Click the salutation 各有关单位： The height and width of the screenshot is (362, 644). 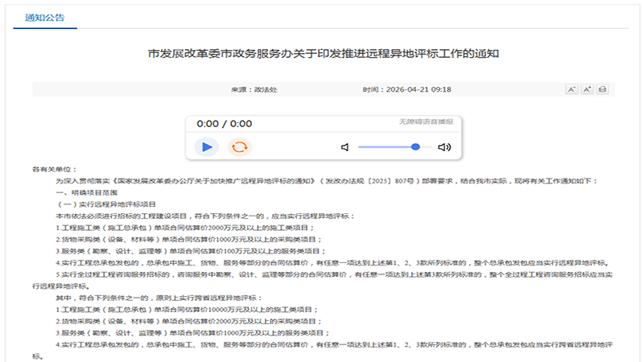pyautogui.click(x=55, y=169)
